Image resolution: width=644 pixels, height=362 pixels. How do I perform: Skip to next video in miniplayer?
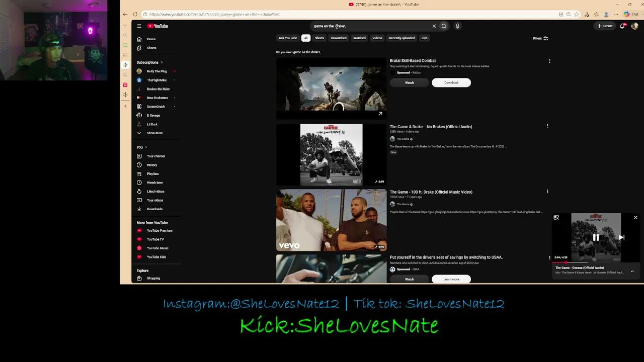621,237
